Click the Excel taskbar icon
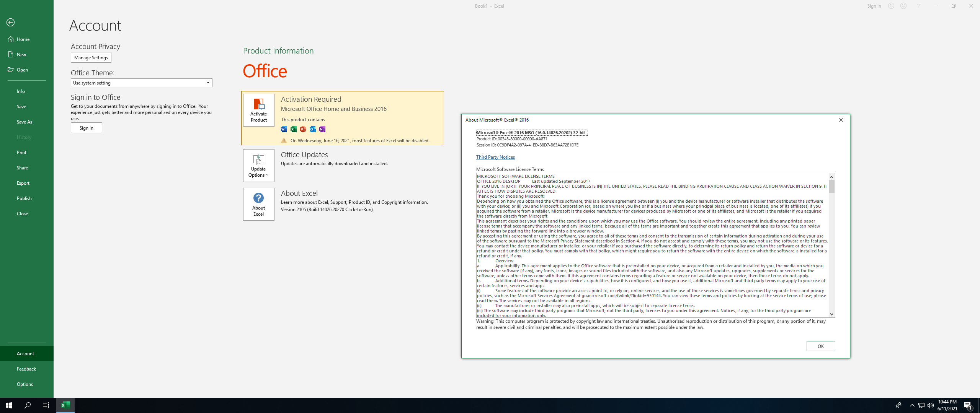This screenshot has width=980, height=413. (x=65, y=405)
